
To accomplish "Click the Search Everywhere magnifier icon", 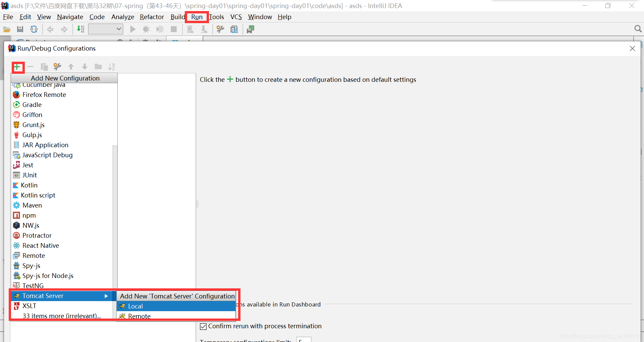I will click(x=638, y=29).
